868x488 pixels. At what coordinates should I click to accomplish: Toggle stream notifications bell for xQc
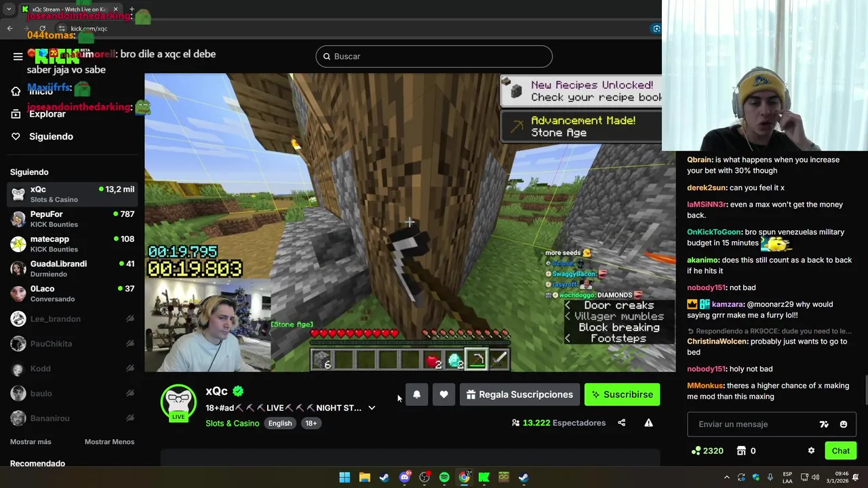pos(417,394)
